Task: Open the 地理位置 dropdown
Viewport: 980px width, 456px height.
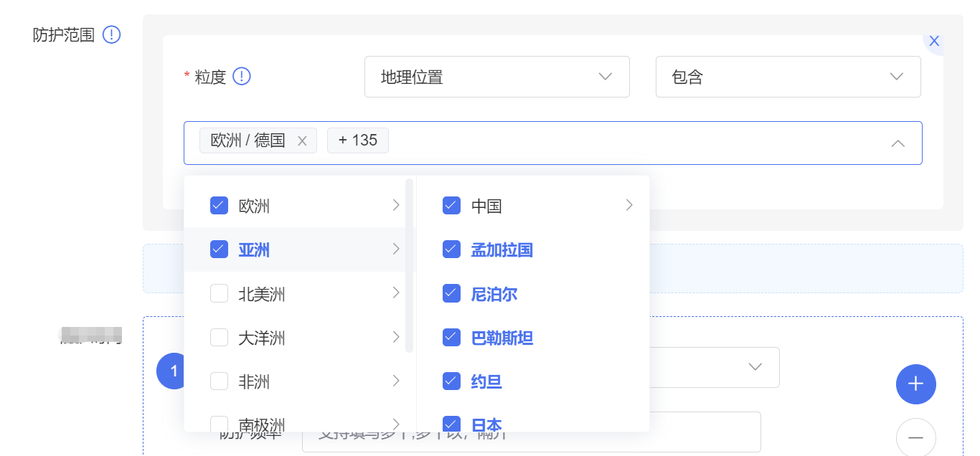Action: 496,77
